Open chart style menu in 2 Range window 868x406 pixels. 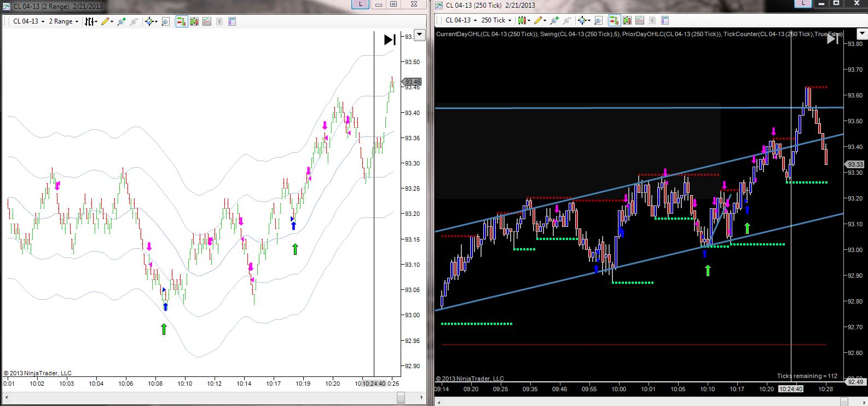(x=91, y=21)
